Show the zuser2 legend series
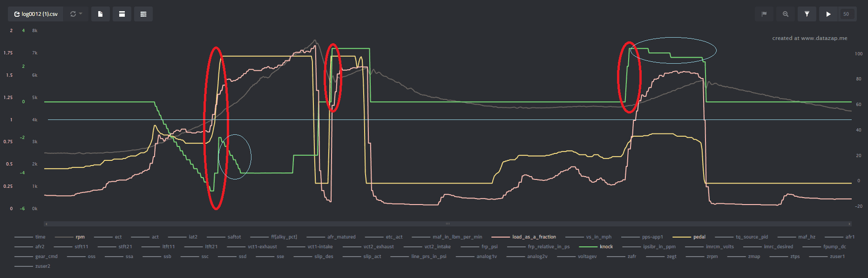This screenshot has width=868, height=278. click(x=33, y=266)
